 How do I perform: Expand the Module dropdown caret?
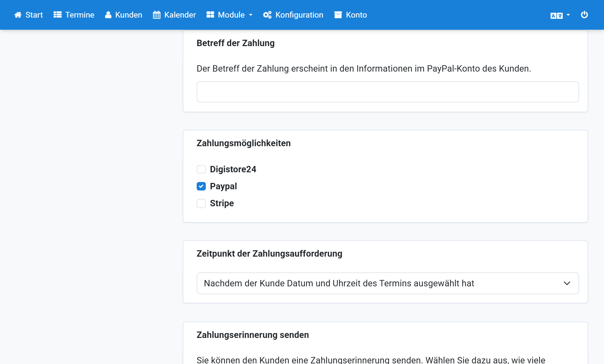pyautogui.click(x=251, y=15)
